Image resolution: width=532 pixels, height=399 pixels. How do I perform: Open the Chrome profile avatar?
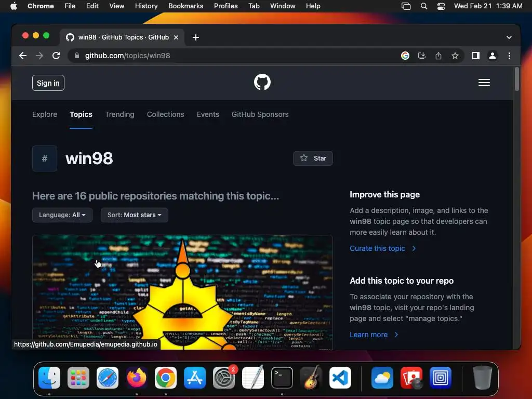[x=493, y=56]
